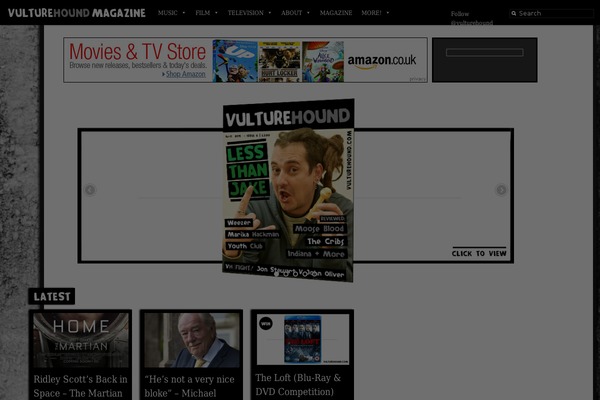Click the WIN badge on The Loft card
Image resolution: width=600 pixels, height=400 pixels.
click(x=266, y=323)
